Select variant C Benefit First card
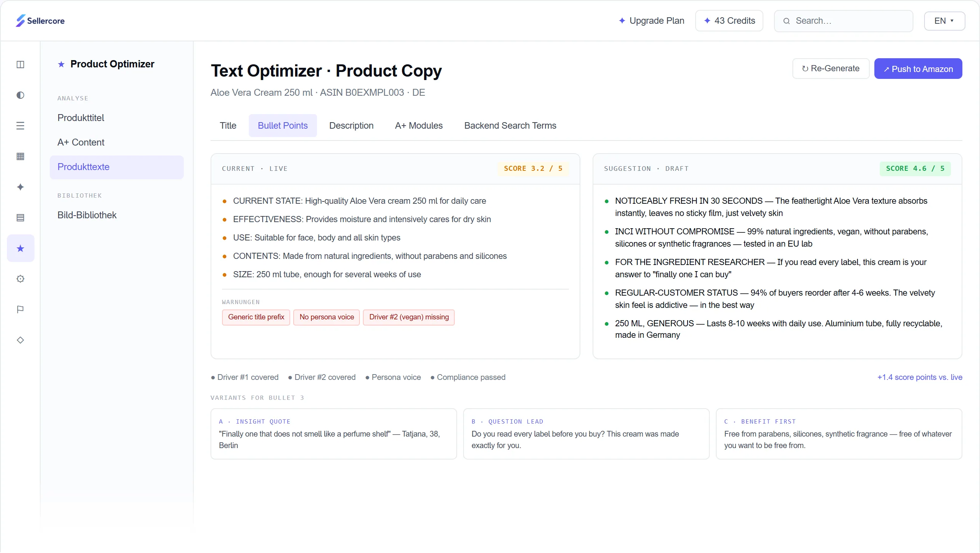Viewport: 980px width, 553px height. (x=839, y=434)
